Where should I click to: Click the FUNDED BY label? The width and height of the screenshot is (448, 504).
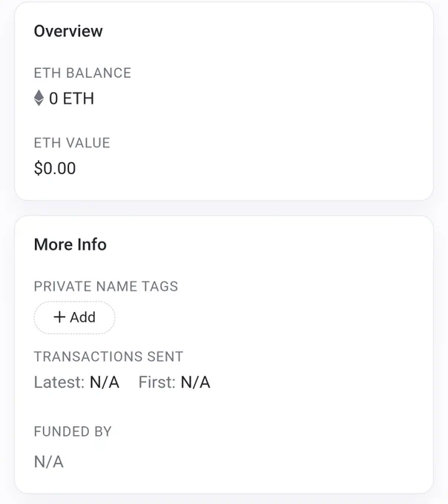73,431
